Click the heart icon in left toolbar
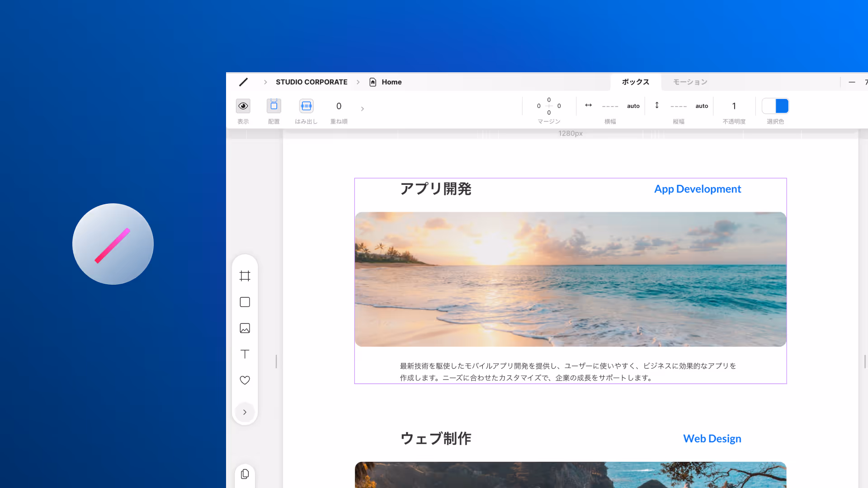This screenshot has width=868, height=488. (x=245, y=380)
